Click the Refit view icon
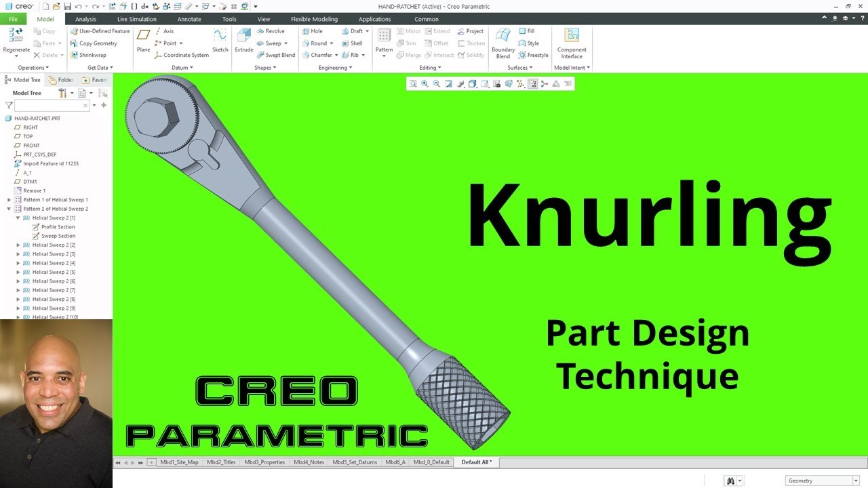The height and width of the screenshot is (488, 868). (413, 84)
